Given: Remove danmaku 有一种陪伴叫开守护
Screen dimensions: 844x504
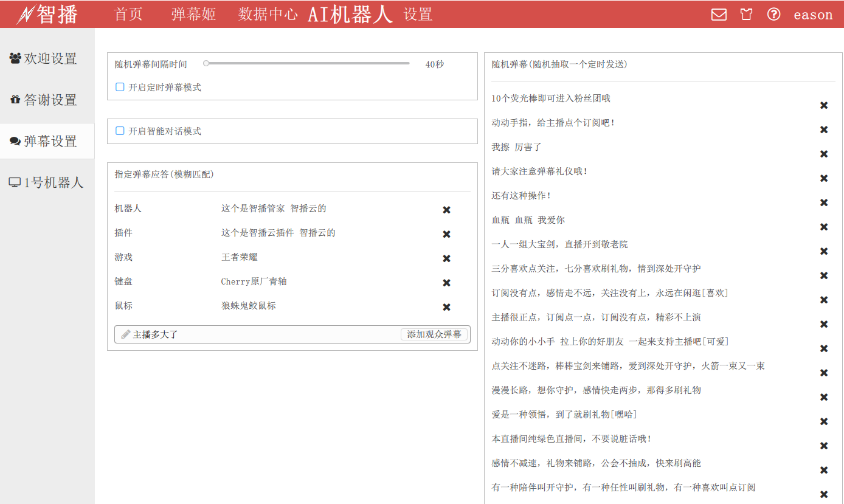Looking at the screenshot, I should coord(824,494).
